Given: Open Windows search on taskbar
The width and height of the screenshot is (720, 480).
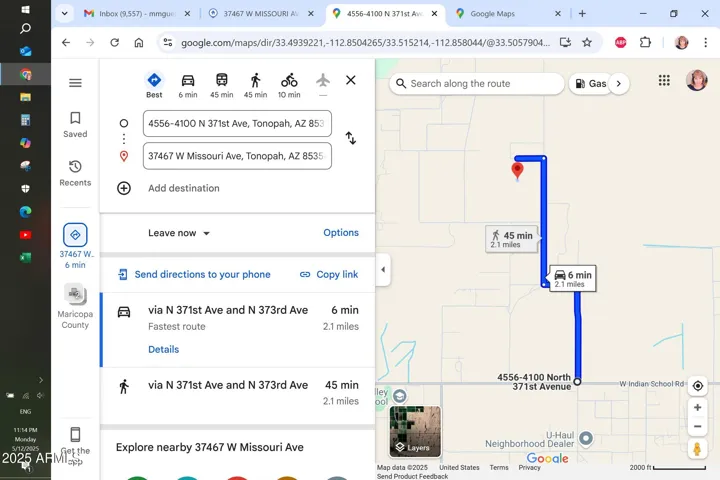Looking at the screenshot, I should (x=26, y=28).
